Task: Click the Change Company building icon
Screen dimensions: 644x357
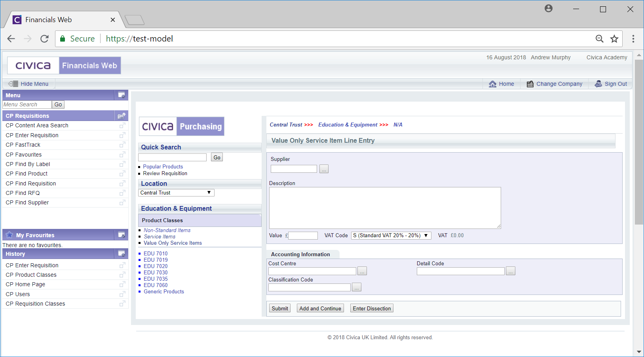Action: pyautogui.click(x=530, y=84)
